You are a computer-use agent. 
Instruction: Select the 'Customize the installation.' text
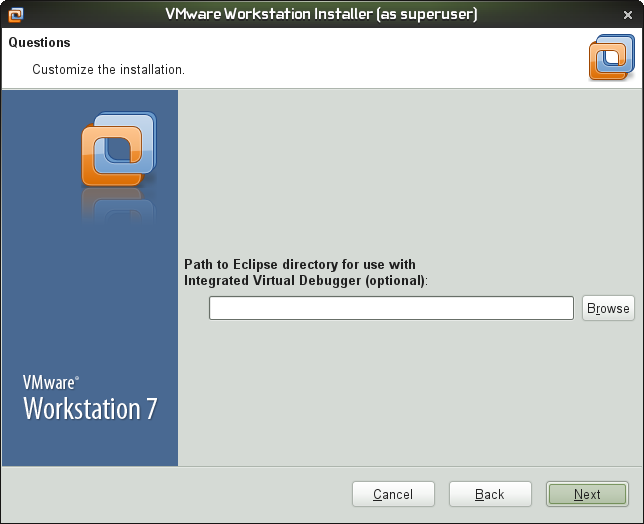tap(108, 69)
